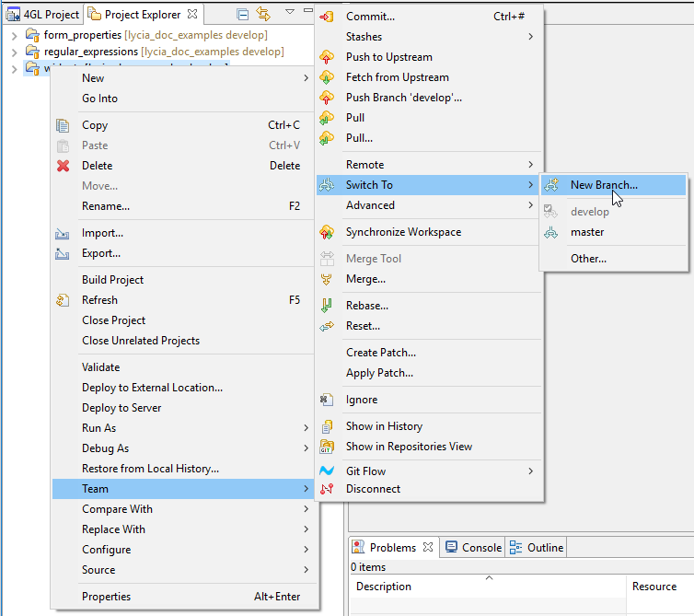Click the Description column header

coord(384,587)
